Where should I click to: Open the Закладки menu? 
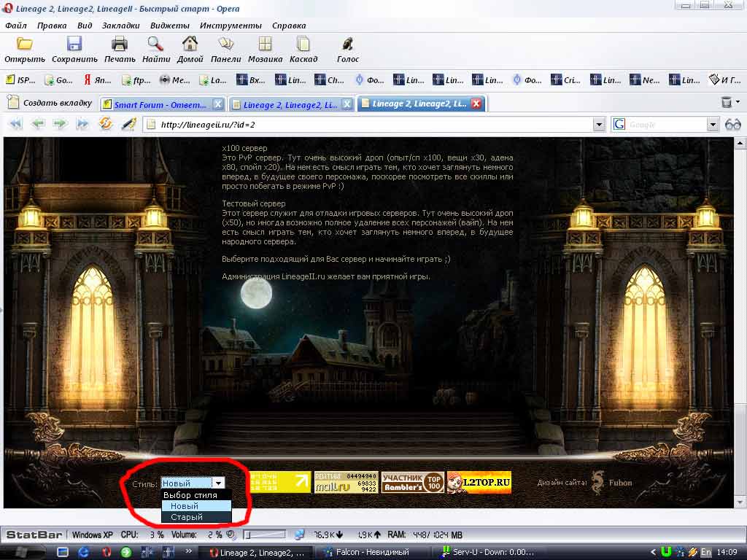click(120, 26)
